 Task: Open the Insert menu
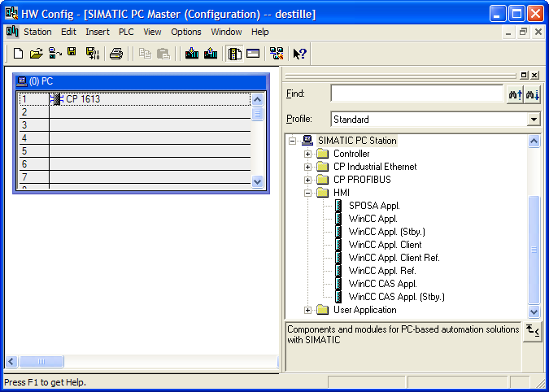point(98,32)
